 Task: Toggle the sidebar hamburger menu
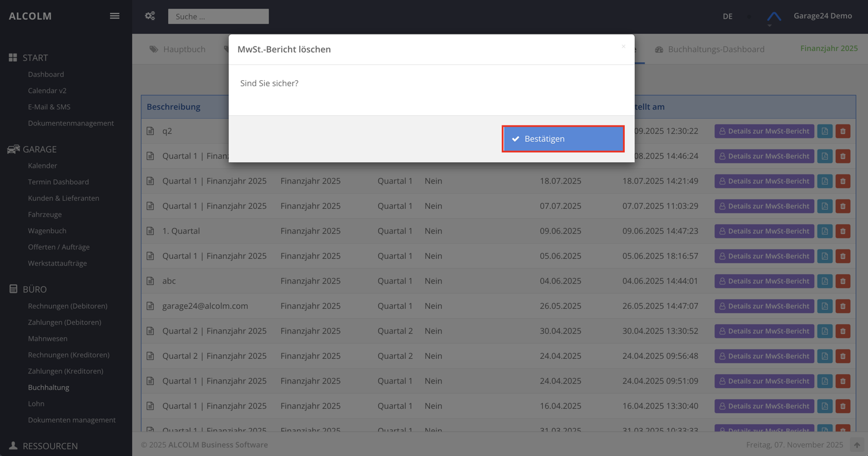click(x=115, y=16)
